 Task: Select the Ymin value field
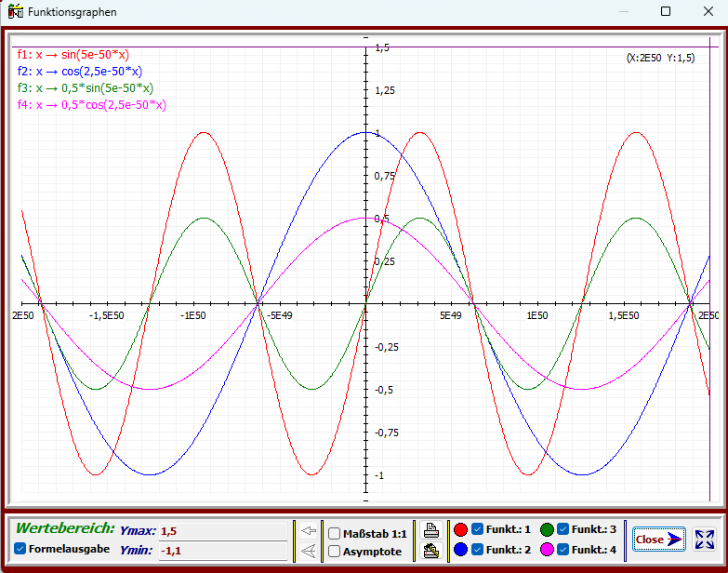coord(221,551)
